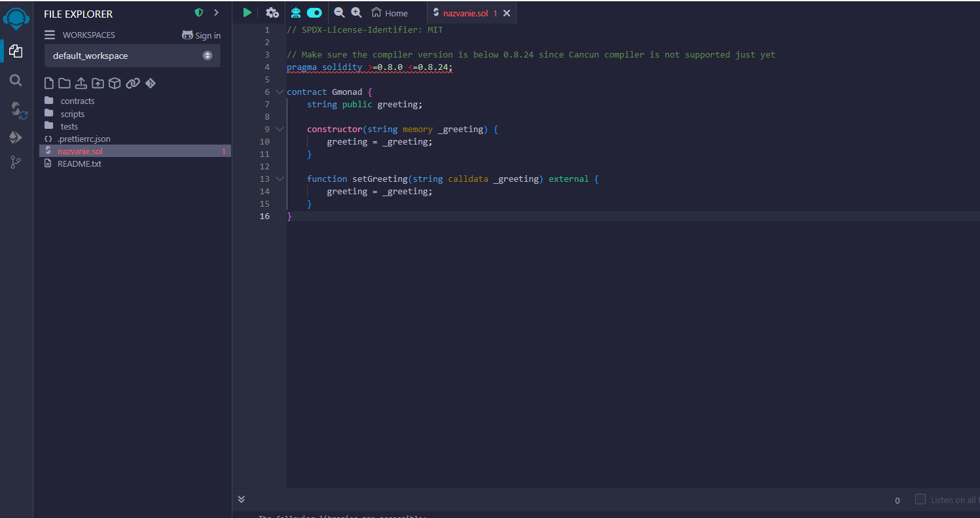
Task: Toggle the terminal panel double chevron
Action: click(242, 499)
